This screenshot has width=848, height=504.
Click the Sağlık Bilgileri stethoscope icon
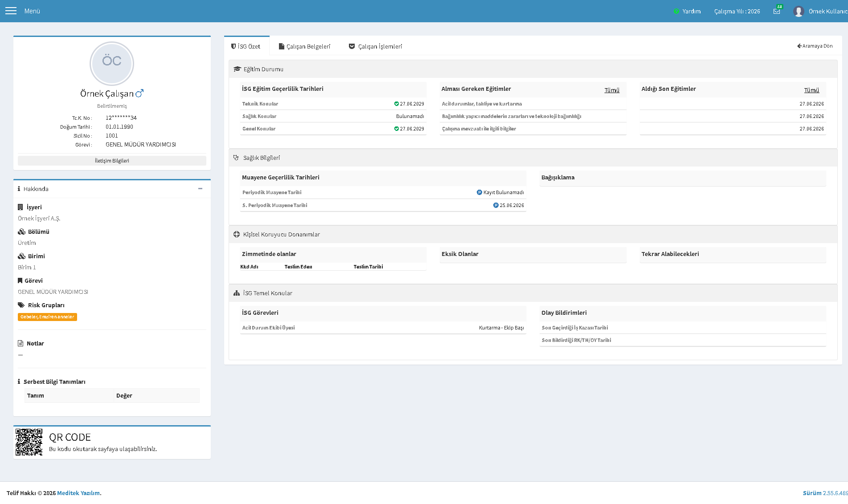[236, 158]
